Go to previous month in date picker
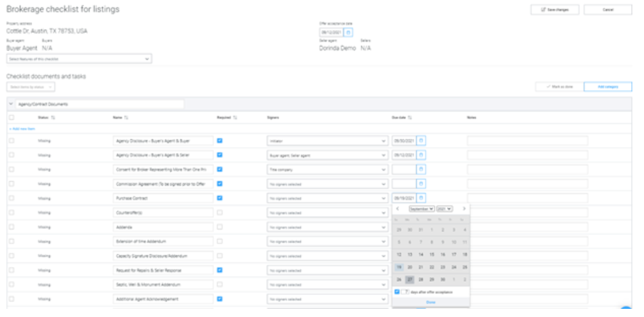644x317 pixels. pyautogui.click(x=398, y=208)
